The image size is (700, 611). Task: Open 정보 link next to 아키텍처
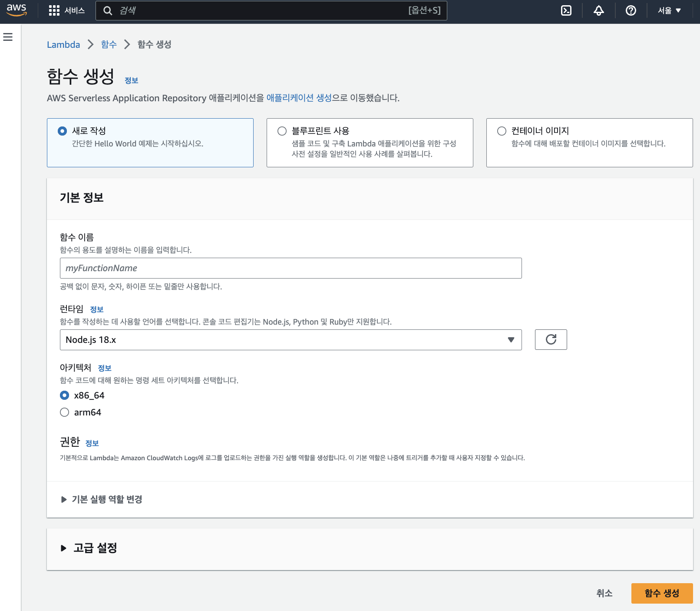click(105, 368)
